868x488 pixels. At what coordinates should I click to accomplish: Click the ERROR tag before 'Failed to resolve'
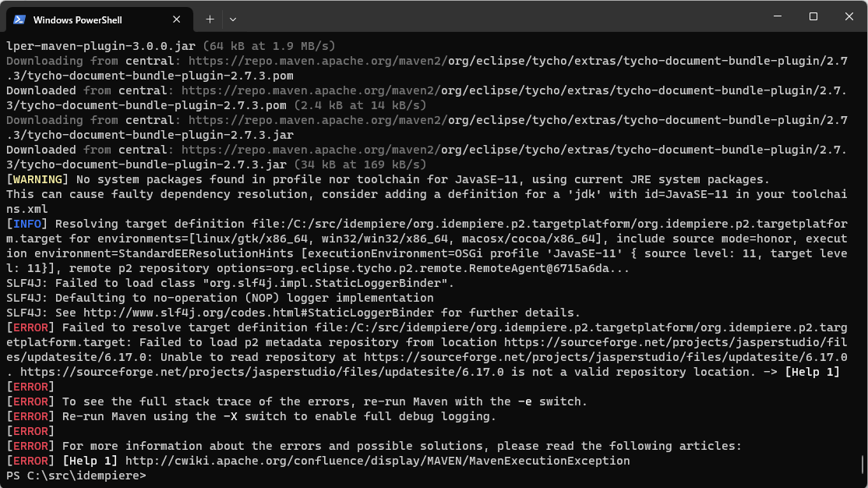pyautogui.click(x=30, y=327)
